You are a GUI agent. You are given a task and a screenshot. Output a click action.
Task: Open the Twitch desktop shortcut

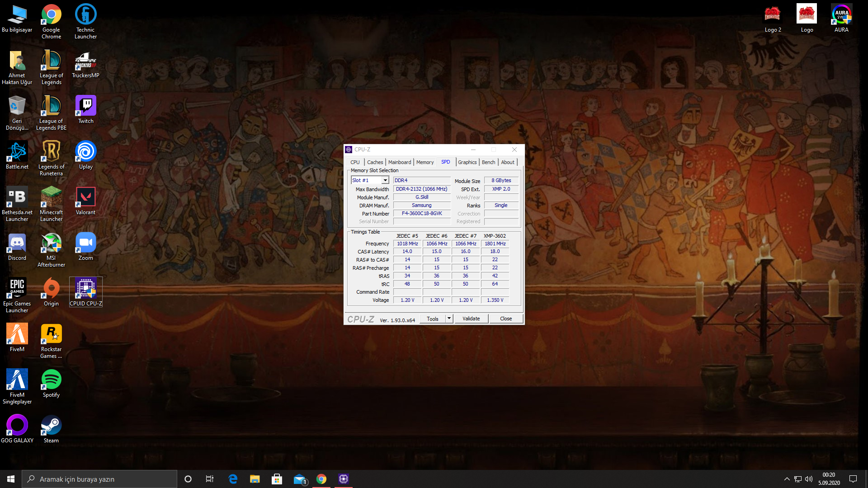85,110
